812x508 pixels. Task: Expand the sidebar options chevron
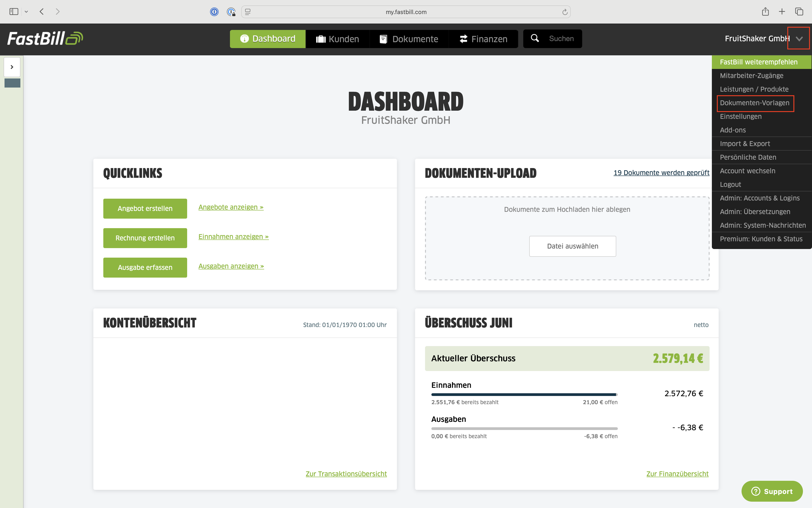(26, 12)
